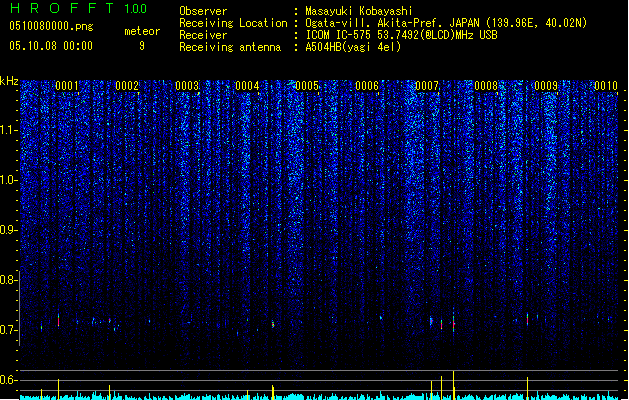Click the 'Observer' field label
The image size is (629, 400).
pos(203,11)
